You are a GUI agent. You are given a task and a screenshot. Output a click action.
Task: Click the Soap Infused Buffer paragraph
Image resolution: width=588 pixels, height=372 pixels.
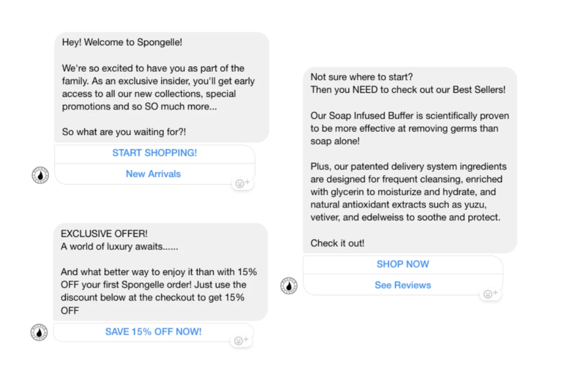pos(410,128)
